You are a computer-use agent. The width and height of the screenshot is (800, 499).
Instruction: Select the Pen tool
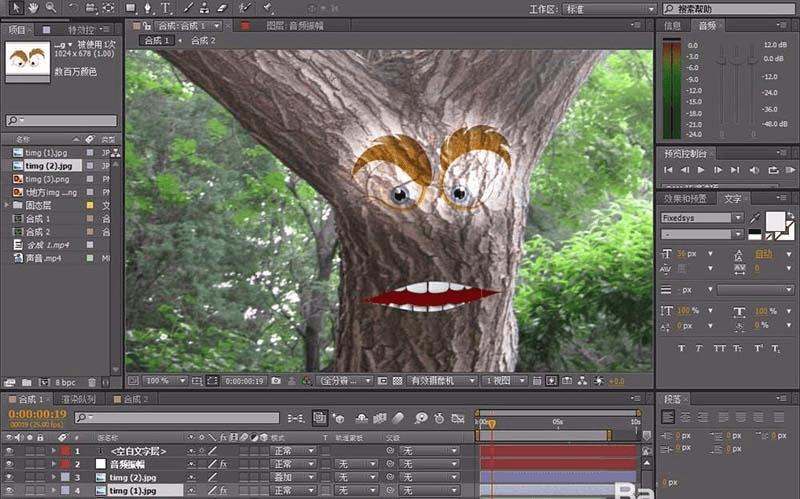click(x=146, y=8)
